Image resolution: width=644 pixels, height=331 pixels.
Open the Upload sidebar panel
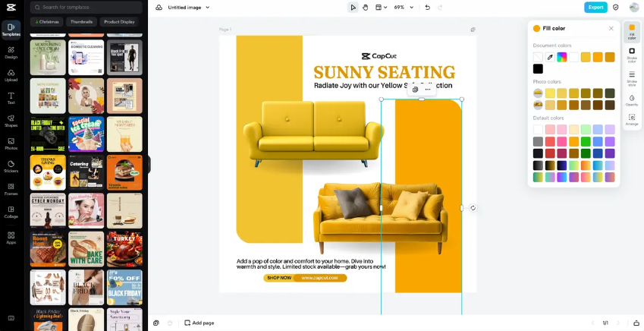pos(11,76)
